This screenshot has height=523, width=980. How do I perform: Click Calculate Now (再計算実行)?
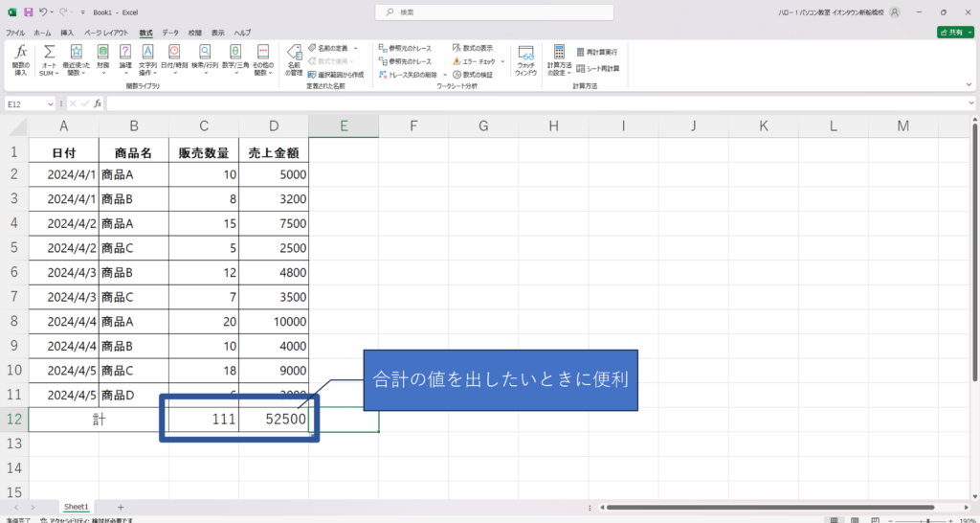pyautogui.click(x=597, y=53)
